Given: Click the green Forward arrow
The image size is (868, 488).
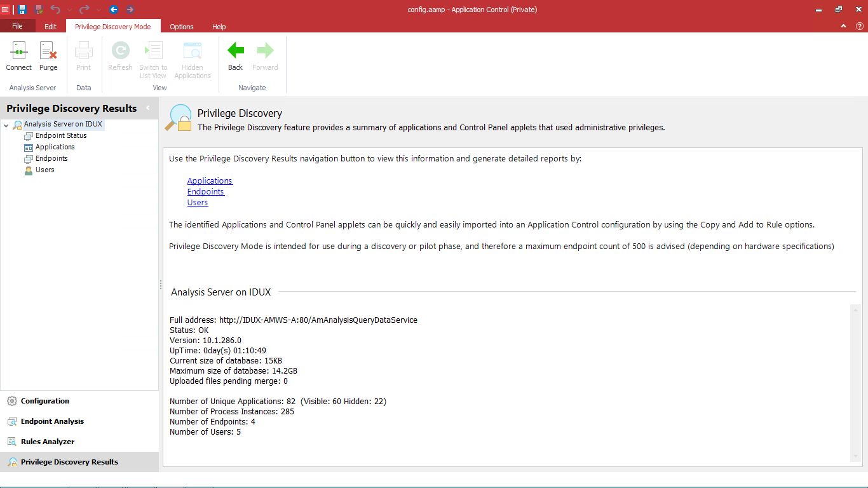Looking at the screenshot, I should (265, 50).
